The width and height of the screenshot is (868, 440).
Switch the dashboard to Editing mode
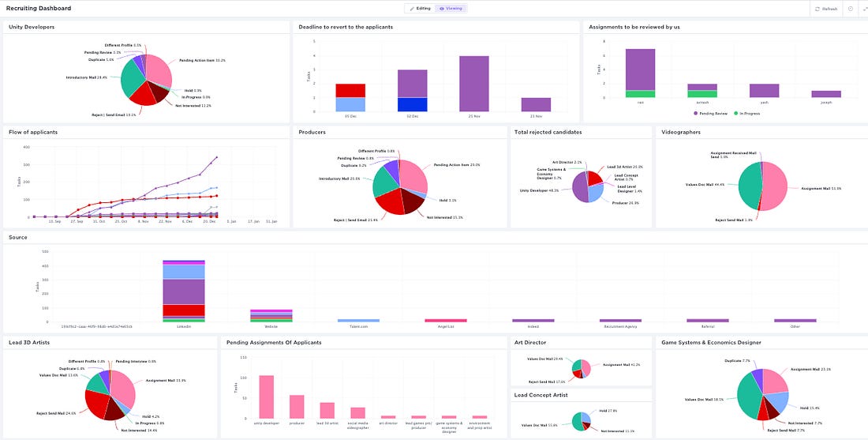tap(421, 9)
